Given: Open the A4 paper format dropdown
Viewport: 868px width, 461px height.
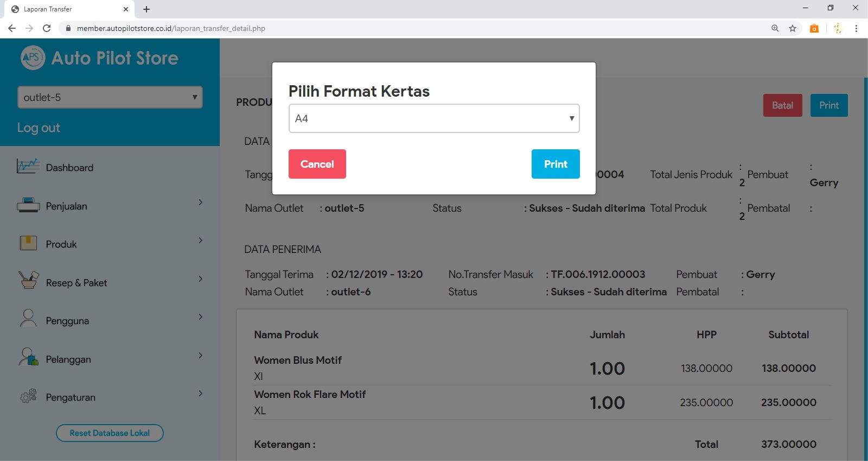Looking at the screenshot, I should 433,118.
